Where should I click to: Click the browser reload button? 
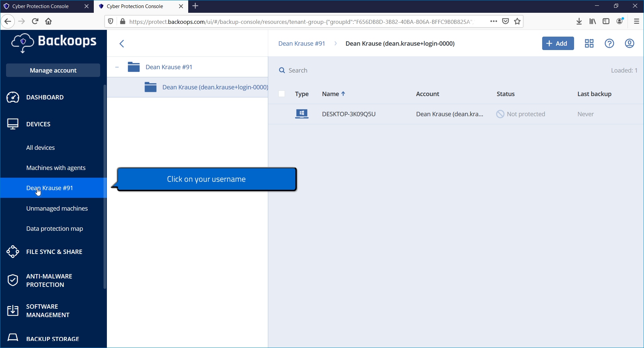tap(35, 21)
